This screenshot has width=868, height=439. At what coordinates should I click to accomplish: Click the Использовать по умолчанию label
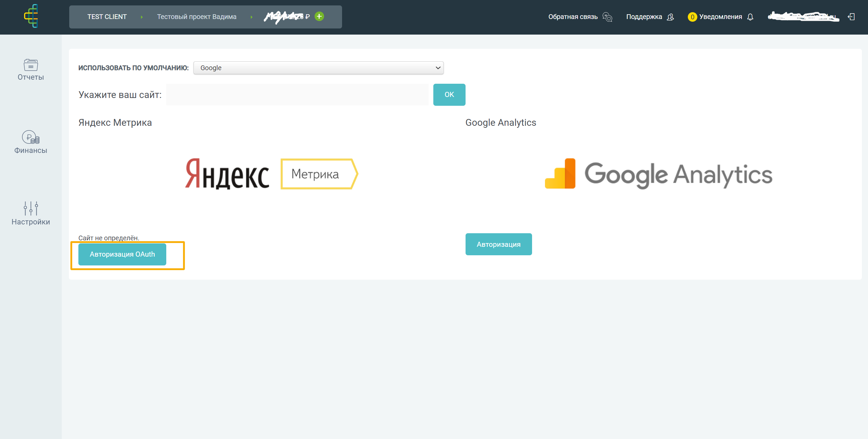tap(133, 68)
